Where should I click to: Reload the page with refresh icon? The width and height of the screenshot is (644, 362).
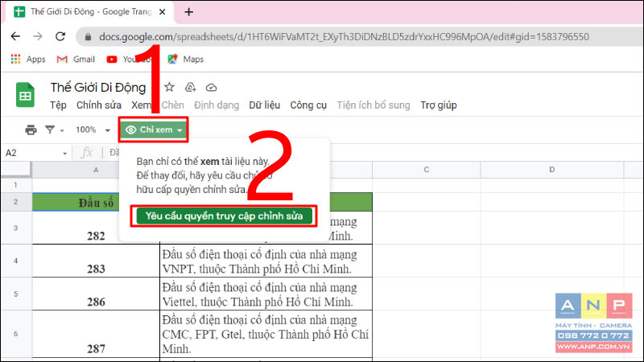(60, 36)
